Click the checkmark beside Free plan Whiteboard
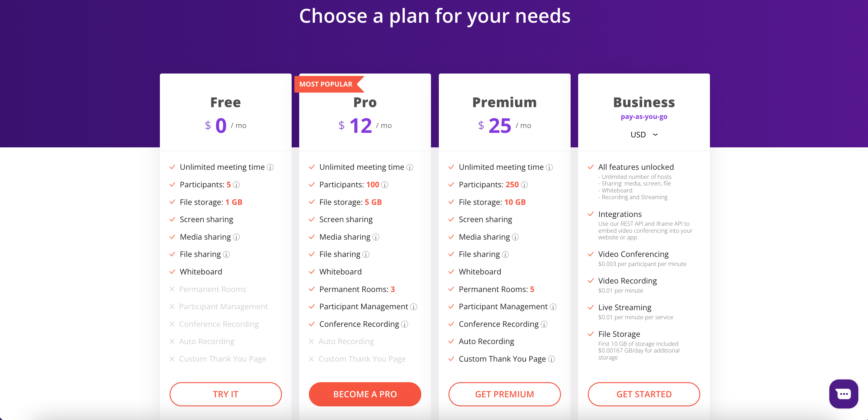 pyautogui.click(x=173, y=271)
